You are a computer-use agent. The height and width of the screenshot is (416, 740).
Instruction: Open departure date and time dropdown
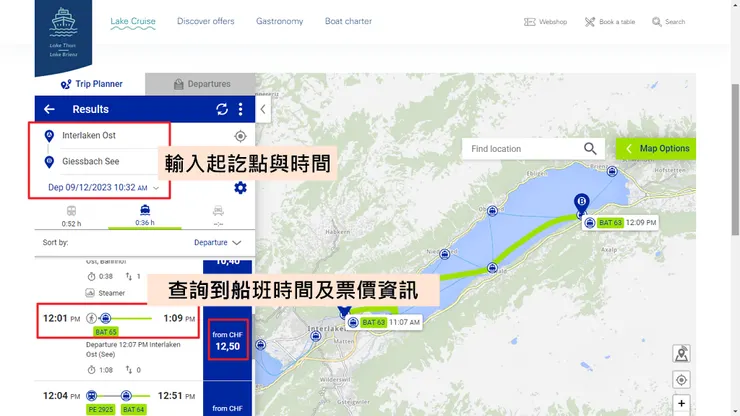click(x=103, y=187)
